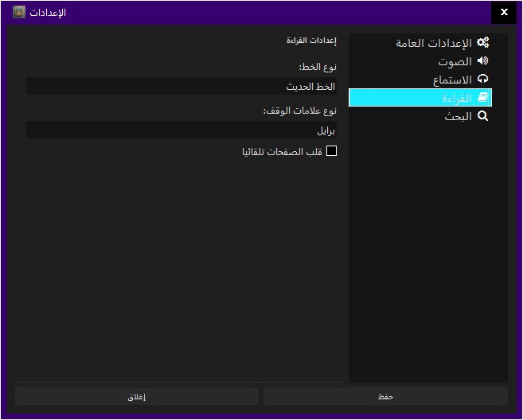
Task: Click the الإعدادات window title text
Action: [48, 13]
